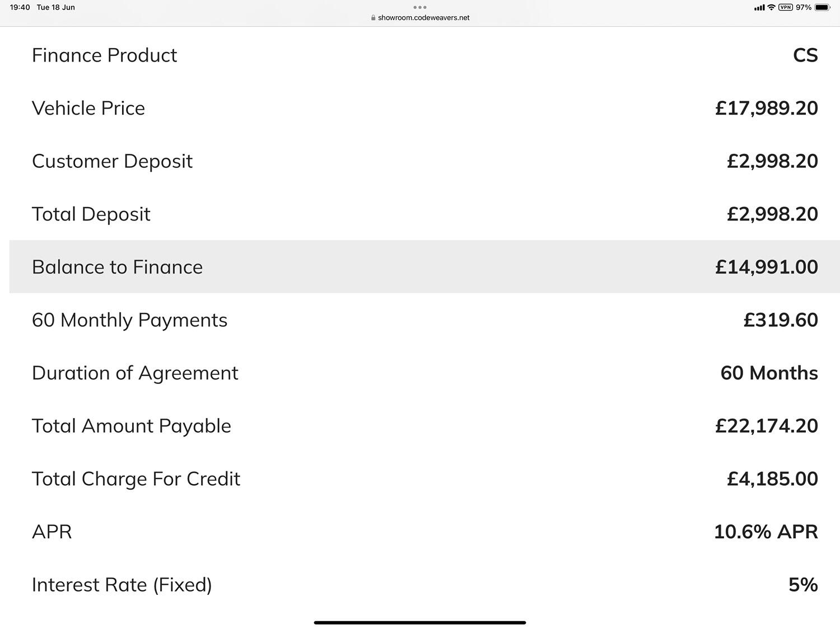The height and width of the screenshot is (629, 840).
Task: Select the Balance to Finance row
Action: point(424,267)
